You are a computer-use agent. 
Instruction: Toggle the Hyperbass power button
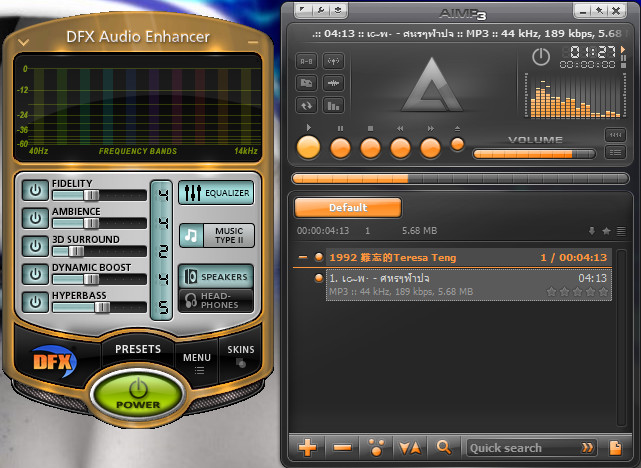click(35, 302)
